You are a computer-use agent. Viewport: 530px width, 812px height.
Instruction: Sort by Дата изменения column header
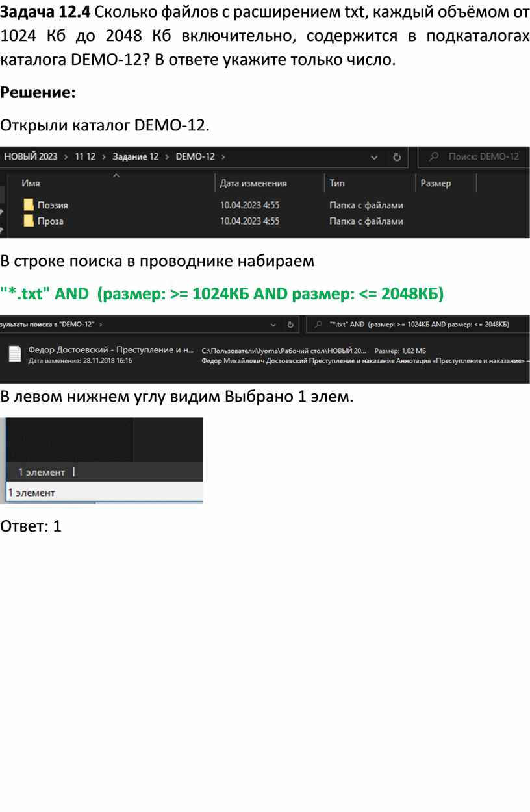coord(253,184)
